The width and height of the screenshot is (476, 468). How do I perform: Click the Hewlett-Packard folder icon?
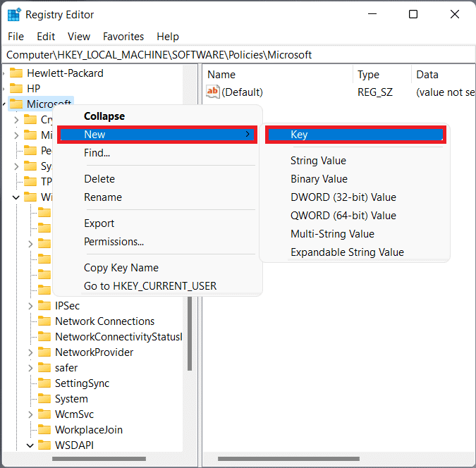pos(16,73)
